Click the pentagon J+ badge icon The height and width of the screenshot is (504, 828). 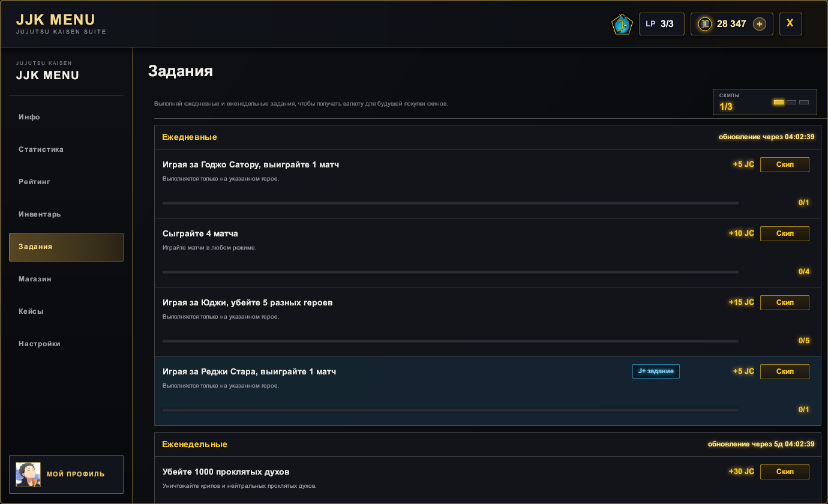pyautogui.click(x=622, y=24)
